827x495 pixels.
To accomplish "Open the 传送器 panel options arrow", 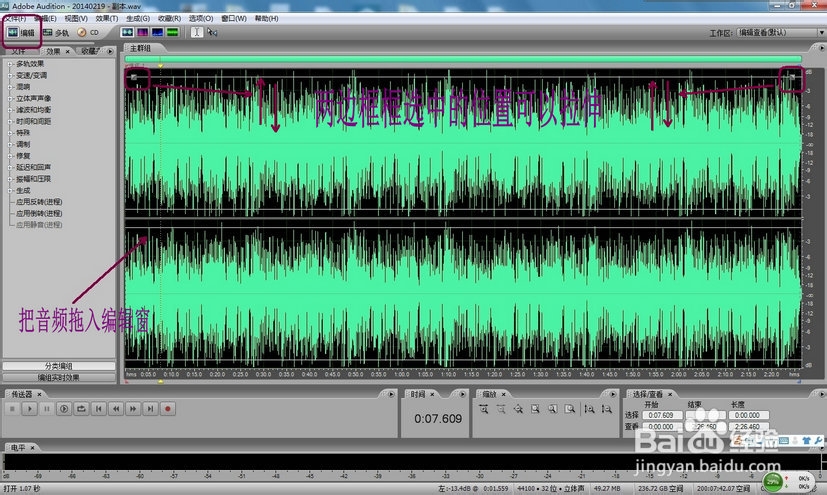I will point(391,394).
